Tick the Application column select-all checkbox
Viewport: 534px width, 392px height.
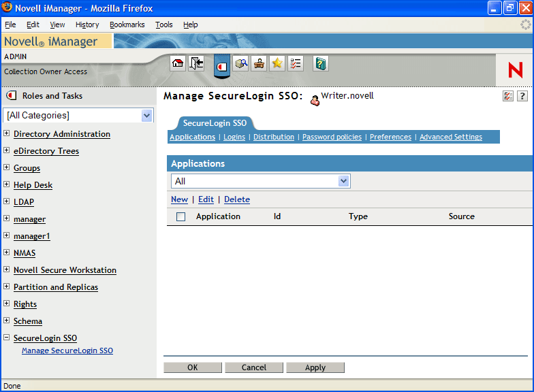point(181,216)
